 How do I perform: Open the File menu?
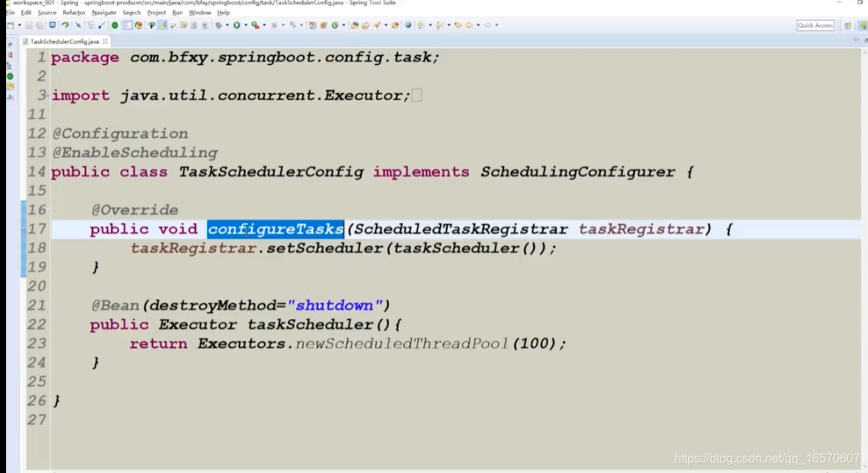point(11,12)
